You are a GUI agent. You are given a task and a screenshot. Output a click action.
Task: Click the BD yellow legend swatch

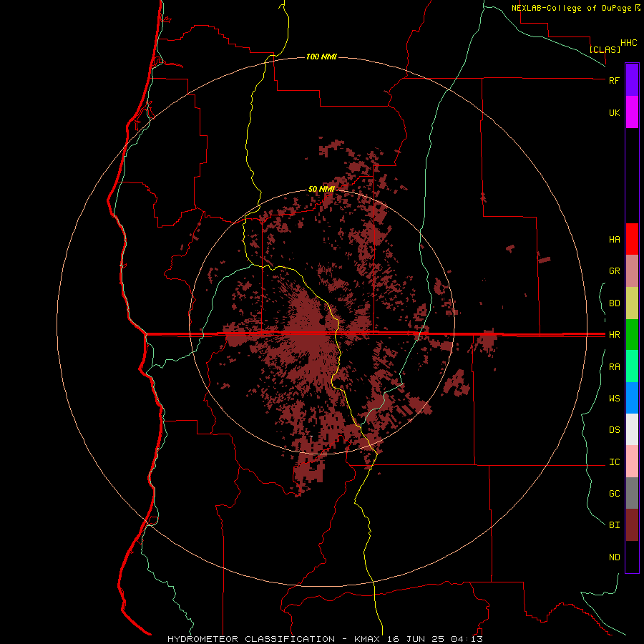(632, 303)
